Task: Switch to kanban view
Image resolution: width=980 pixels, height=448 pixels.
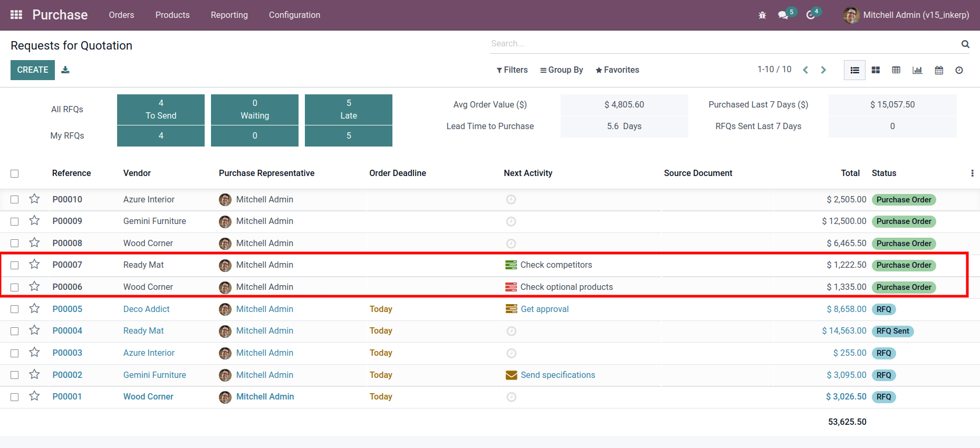Action: pos(876,70)
